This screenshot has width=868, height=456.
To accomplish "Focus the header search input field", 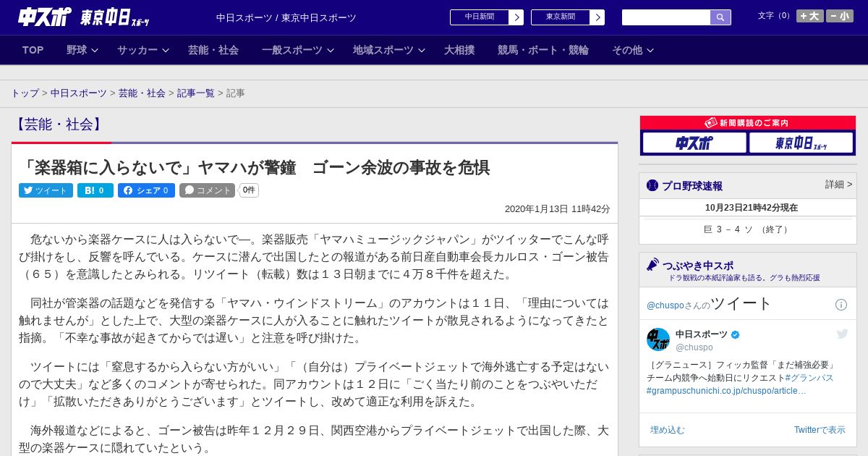I will point(666,17).
